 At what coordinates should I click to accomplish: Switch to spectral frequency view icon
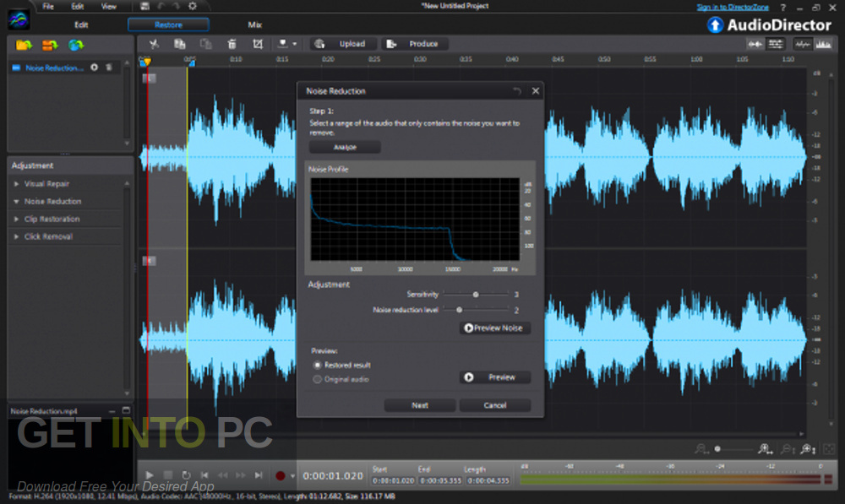click(x=823, y=44)
